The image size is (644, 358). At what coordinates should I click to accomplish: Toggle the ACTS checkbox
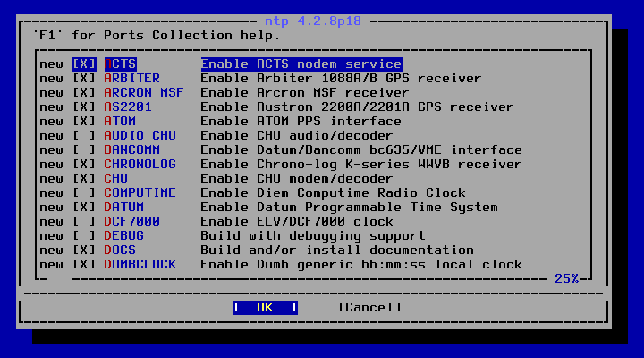point(84,64)
